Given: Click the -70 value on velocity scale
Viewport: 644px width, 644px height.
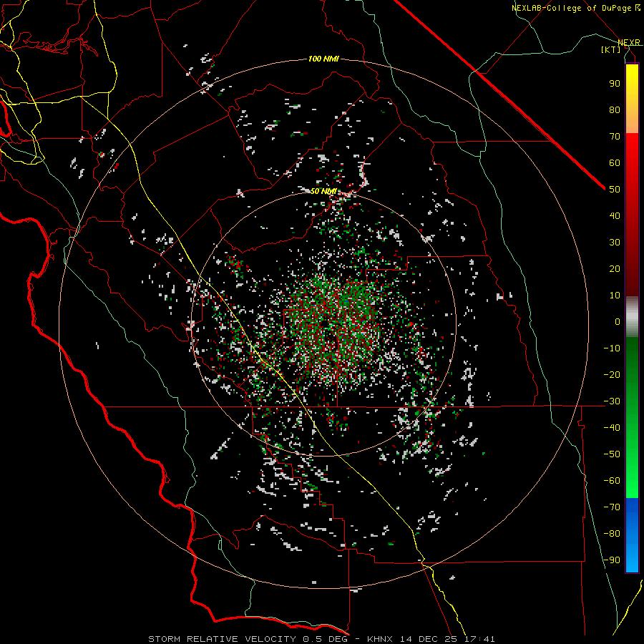Looking at the screenshot, I should (x=612, y=507).
